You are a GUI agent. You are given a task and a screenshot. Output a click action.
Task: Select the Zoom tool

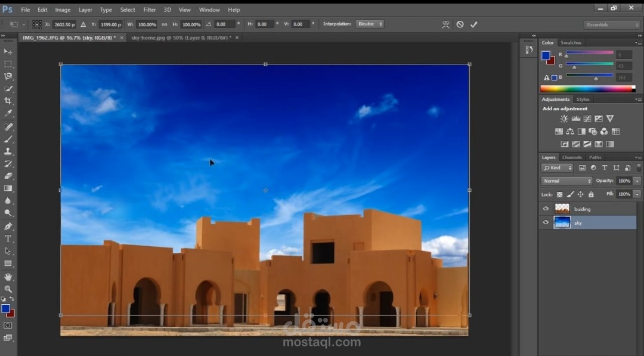[8, 289]
